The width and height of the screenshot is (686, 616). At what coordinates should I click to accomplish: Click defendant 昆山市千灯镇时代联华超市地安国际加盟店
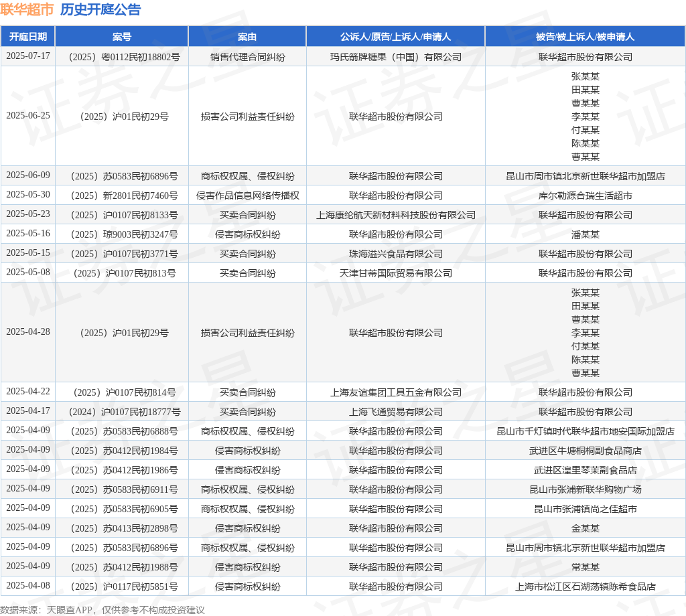point(585,431)
